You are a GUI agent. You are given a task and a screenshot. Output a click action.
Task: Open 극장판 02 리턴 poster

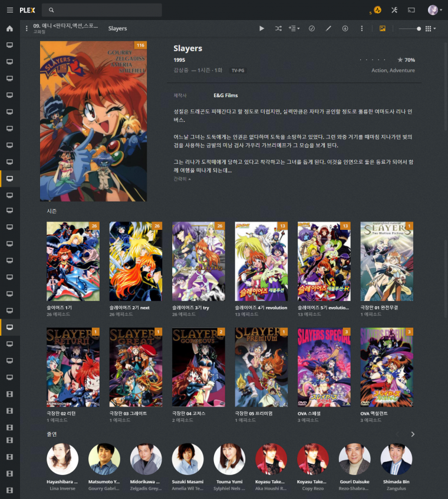pos(73,367)
